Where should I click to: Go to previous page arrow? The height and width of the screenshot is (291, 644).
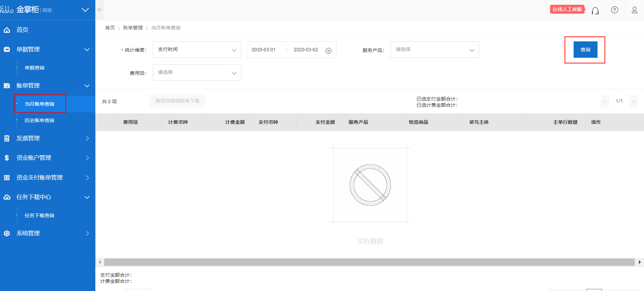tap(605, 101)
